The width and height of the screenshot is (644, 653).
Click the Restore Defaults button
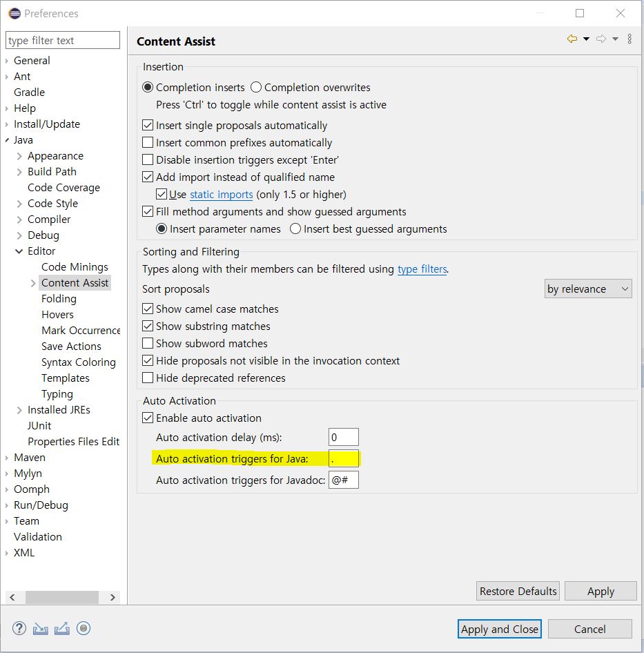click(518, 591)
